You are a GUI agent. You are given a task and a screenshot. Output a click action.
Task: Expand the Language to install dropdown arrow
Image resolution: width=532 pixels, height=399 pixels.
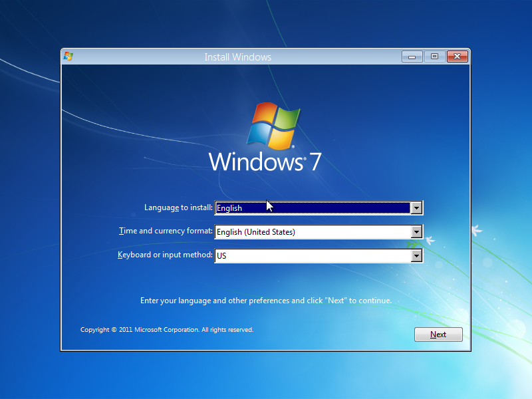[416, 208]
